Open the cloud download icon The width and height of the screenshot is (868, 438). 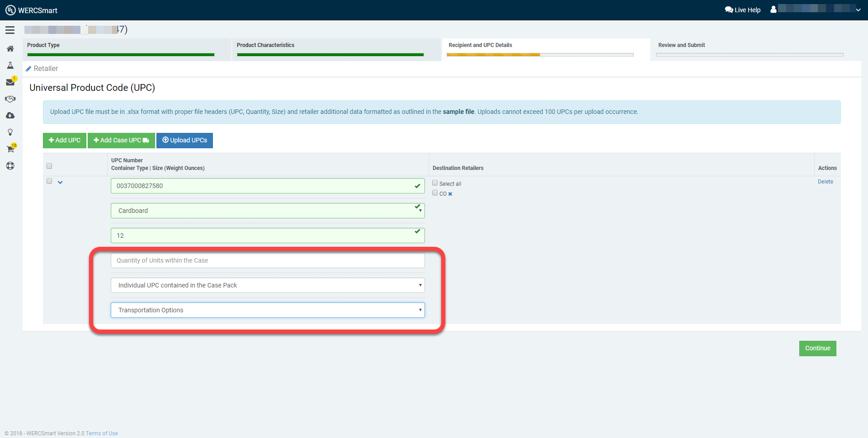click(x=10, y=116)
